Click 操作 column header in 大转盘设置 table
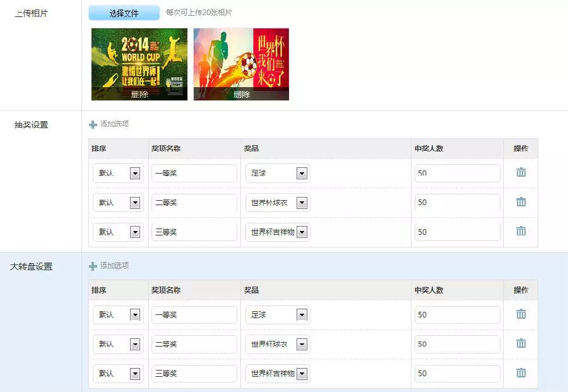 (521, 290)
